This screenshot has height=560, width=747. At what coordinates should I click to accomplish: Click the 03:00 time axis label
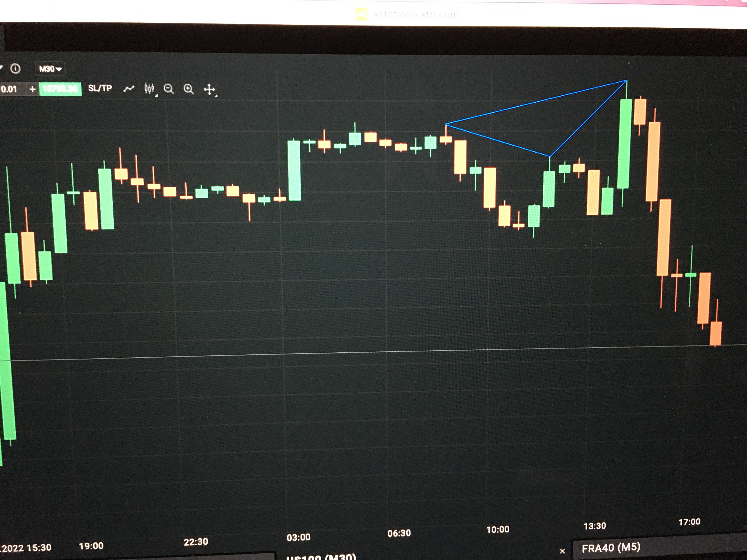(298, 537)
